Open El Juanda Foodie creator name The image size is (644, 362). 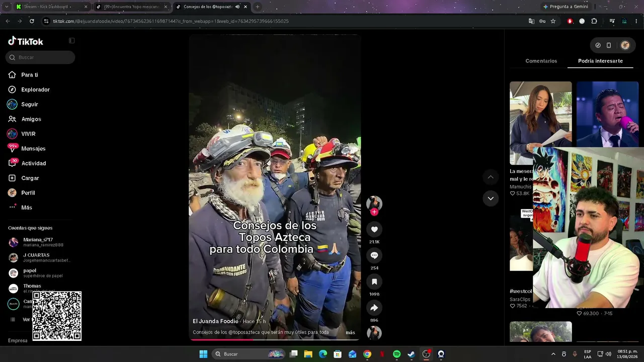pyautogui.click(x=216, y=321)
